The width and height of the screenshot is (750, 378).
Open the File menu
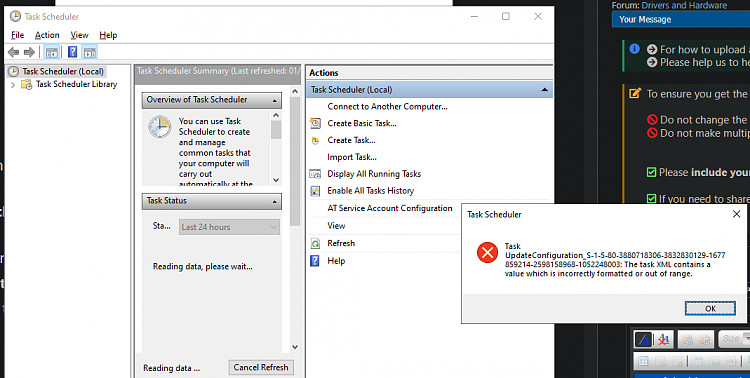point(17,35)
